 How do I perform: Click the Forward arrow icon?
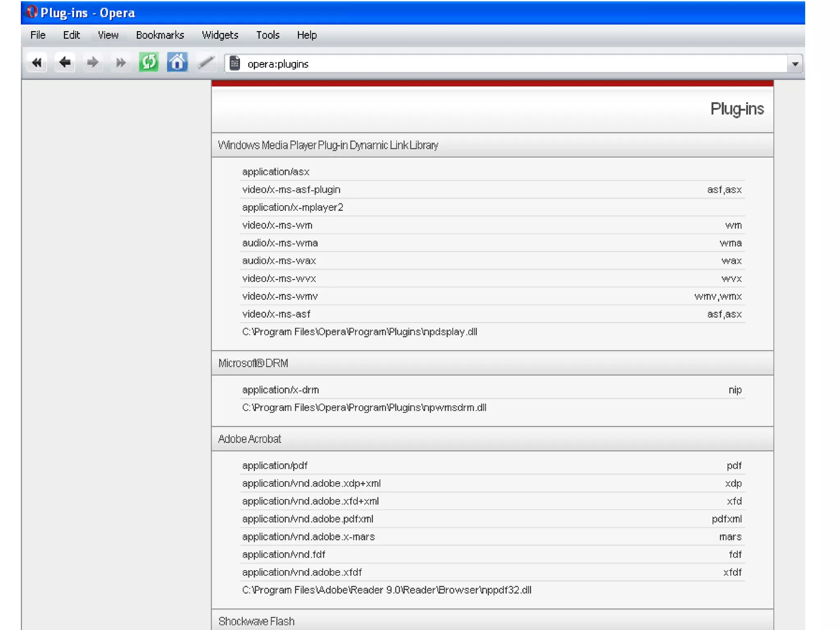tap(93, 63)
